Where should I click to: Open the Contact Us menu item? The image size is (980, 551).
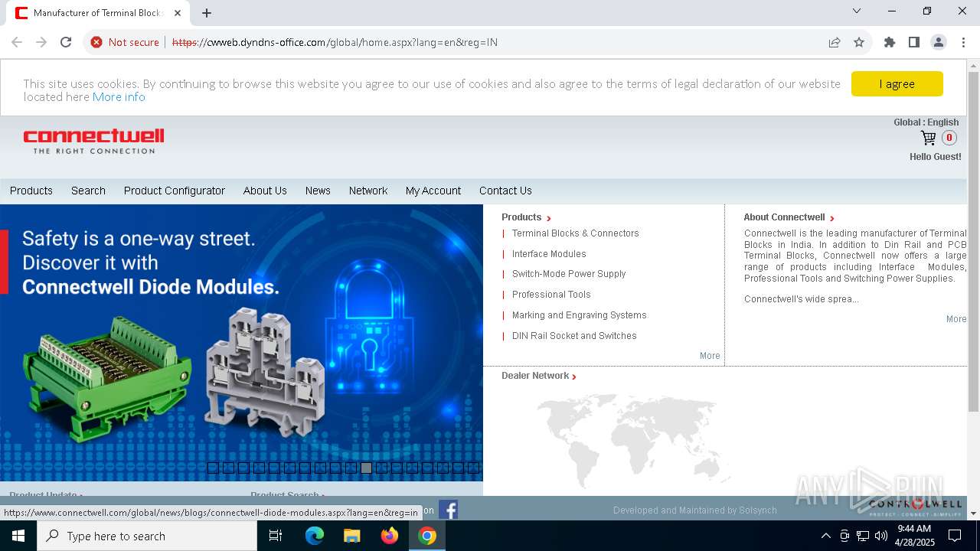505,191
